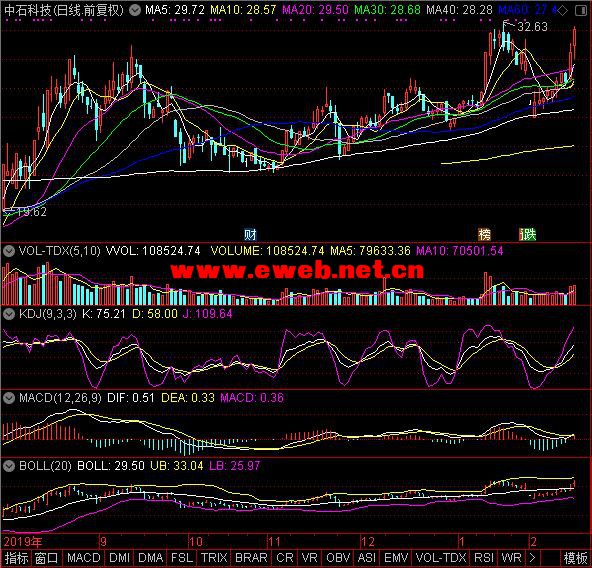Click the 财 financial info marker icon
The width and height of the screenshot is (592, 568).
pos(250,235)
